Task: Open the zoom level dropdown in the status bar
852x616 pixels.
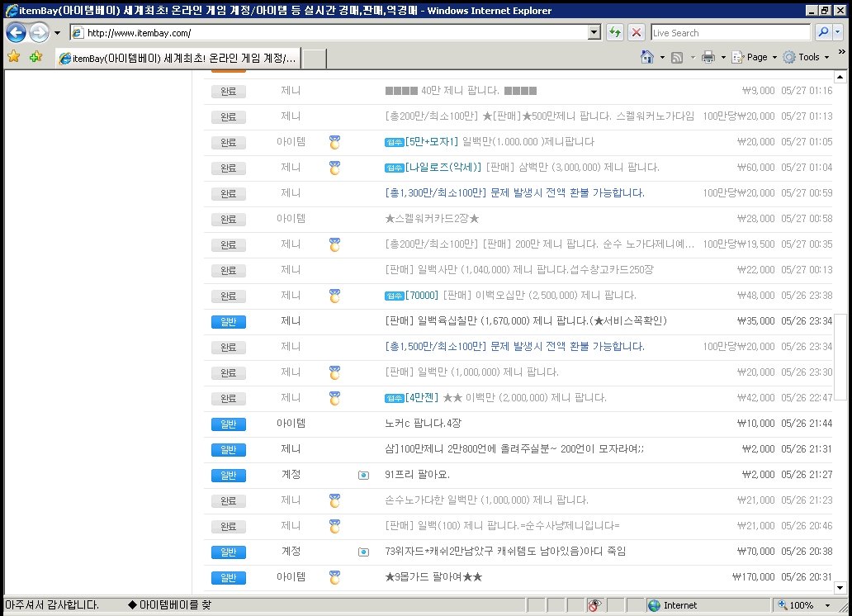Action: coord(828,605)
